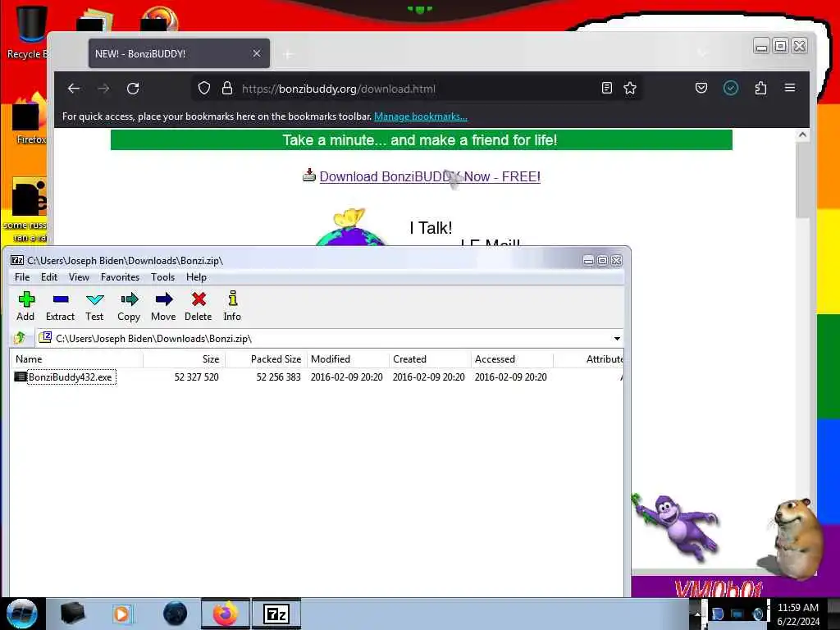Toggle Reader View in Firefox
840x630 pixels.
(606, 88)
